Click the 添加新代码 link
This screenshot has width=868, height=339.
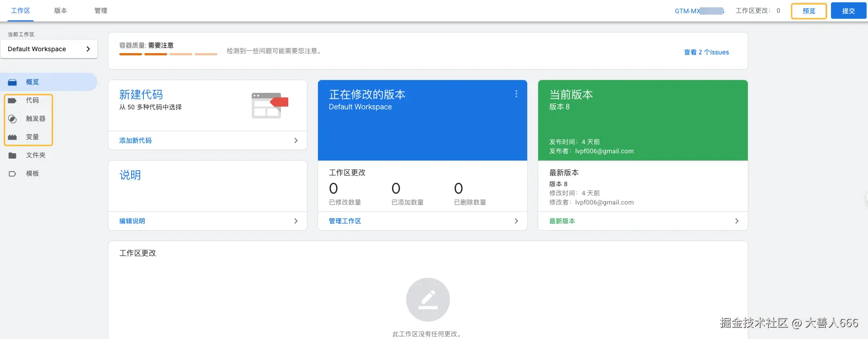point(135,140)
